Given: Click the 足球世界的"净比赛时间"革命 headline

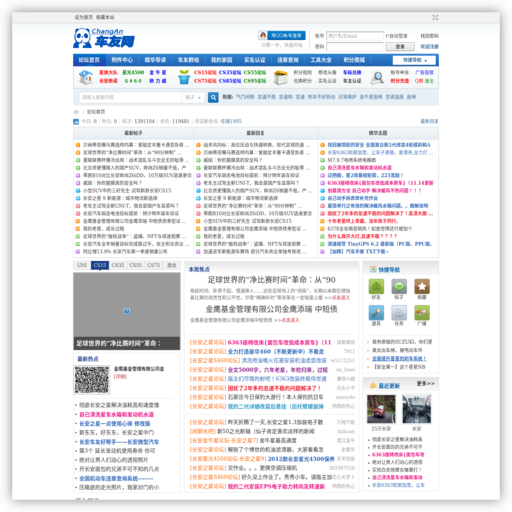Looking at the screenshot, I should tap(271, 280).
